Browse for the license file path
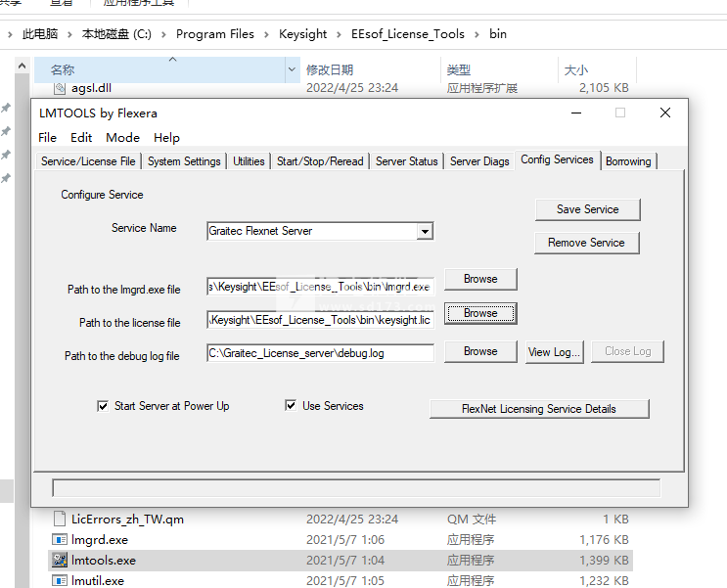The width and height of the screenshot is (727, 588). coord(480,313)
